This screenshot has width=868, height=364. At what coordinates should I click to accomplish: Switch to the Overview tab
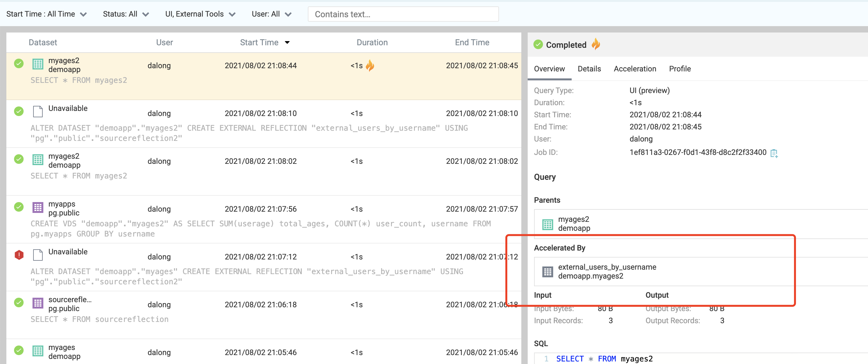tap(549, 69)
